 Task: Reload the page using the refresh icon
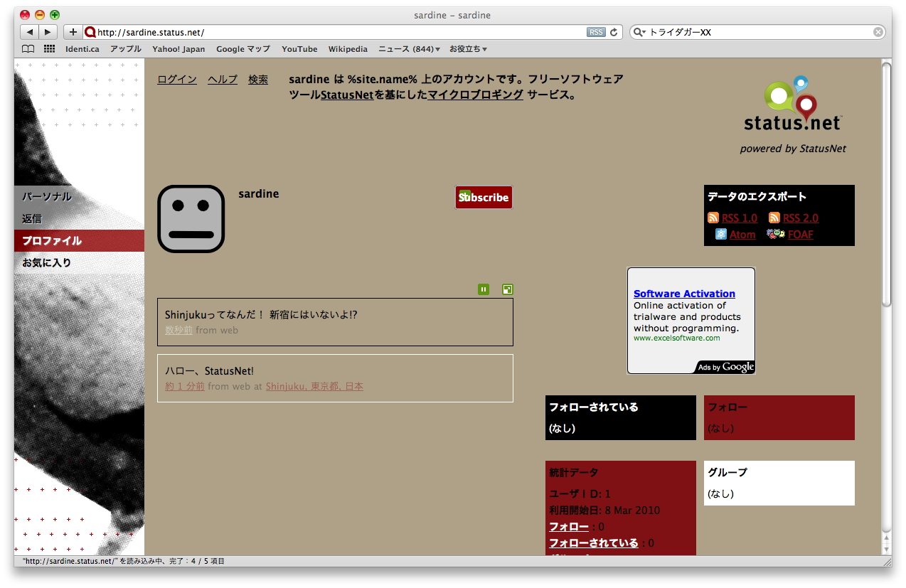(614, 32)
